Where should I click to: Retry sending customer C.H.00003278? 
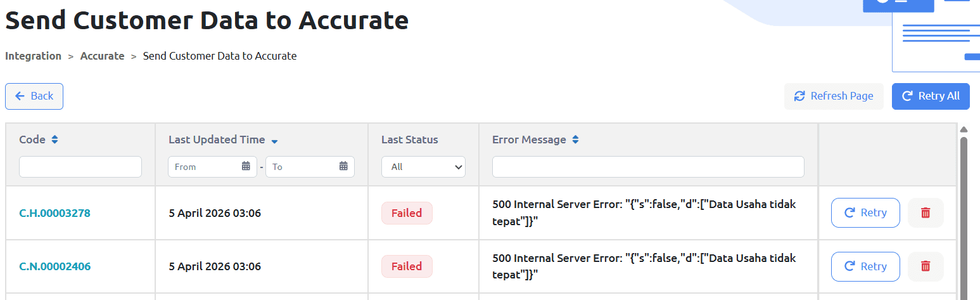coord(865,213)
